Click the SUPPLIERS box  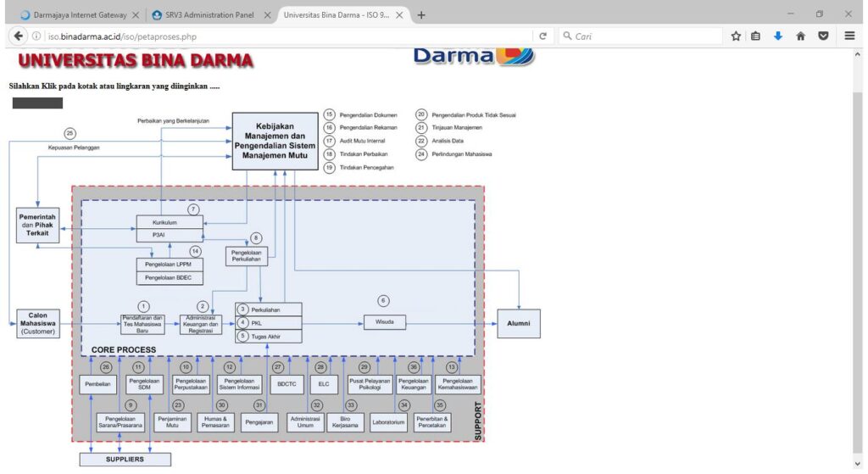tap(125, 459)
